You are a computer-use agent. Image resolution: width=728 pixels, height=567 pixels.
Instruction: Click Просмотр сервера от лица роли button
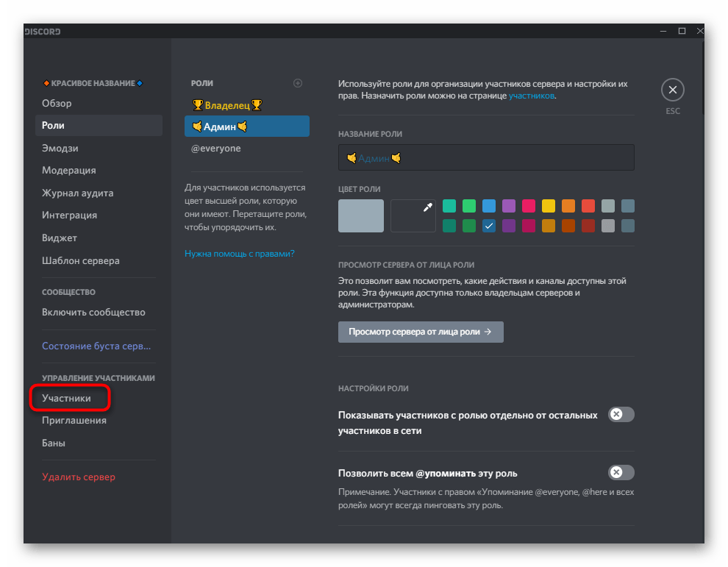421,332
